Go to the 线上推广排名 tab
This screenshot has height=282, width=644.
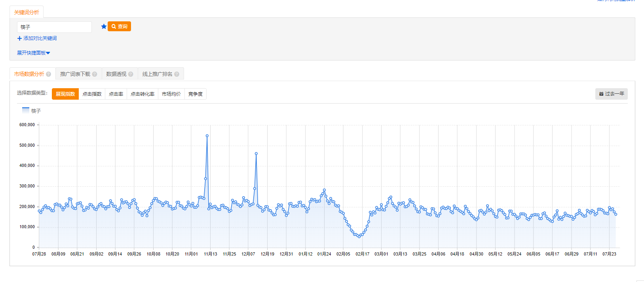click(x=157, y=74)
